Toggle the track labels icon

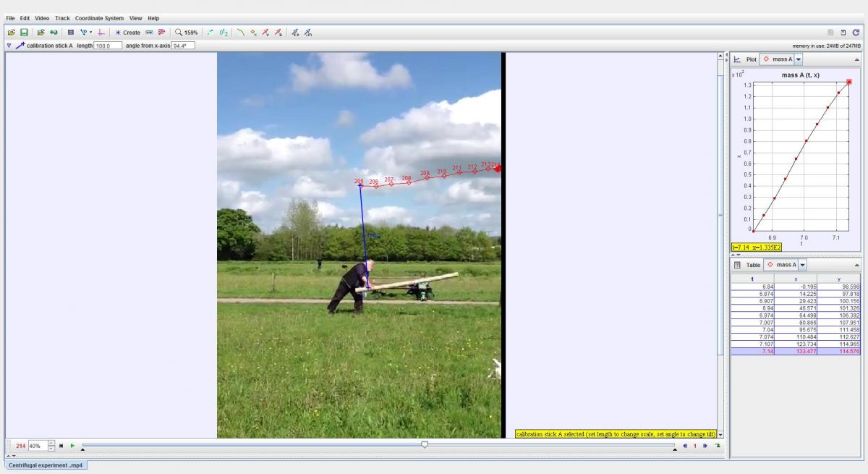pos(224,33)
